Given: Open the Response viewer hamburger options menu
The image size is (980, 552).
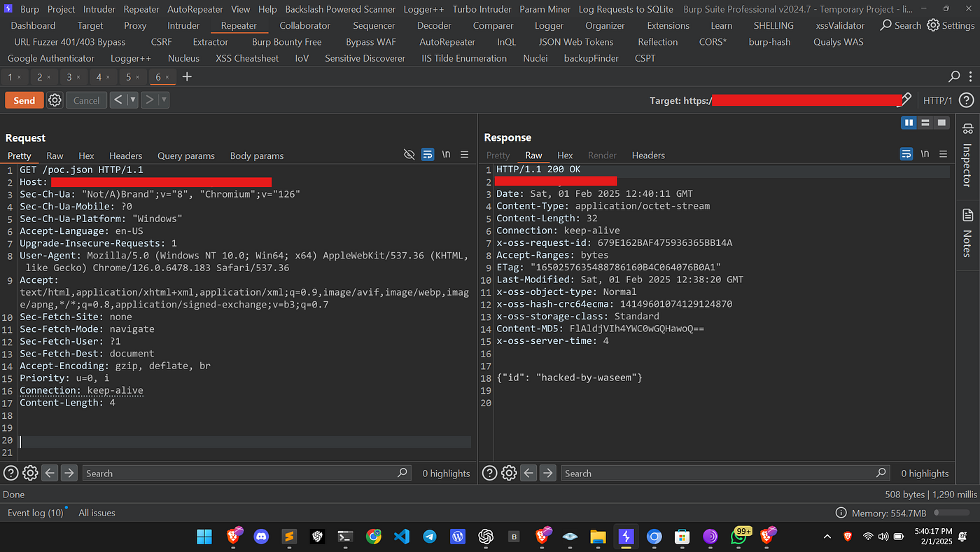Looking at the screenshot, I should [x=944, y=154].
